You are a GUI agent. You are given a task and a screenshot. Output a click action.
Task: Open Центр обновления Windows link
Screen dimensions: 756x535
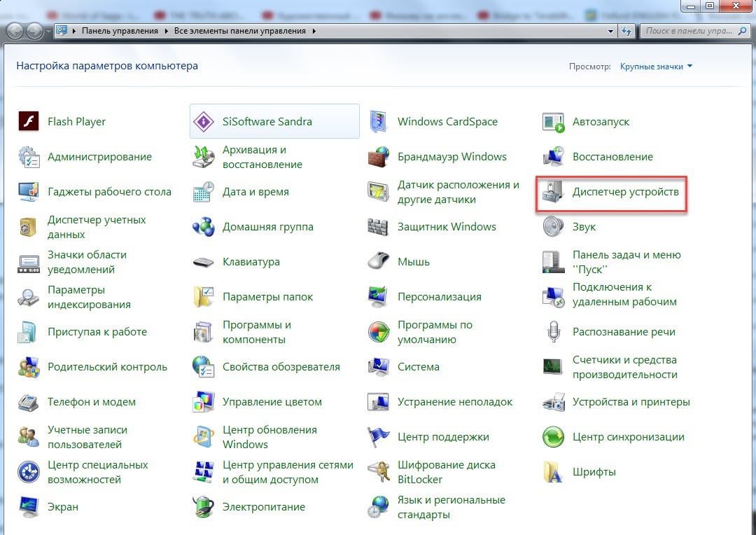(x=269, y=437)
